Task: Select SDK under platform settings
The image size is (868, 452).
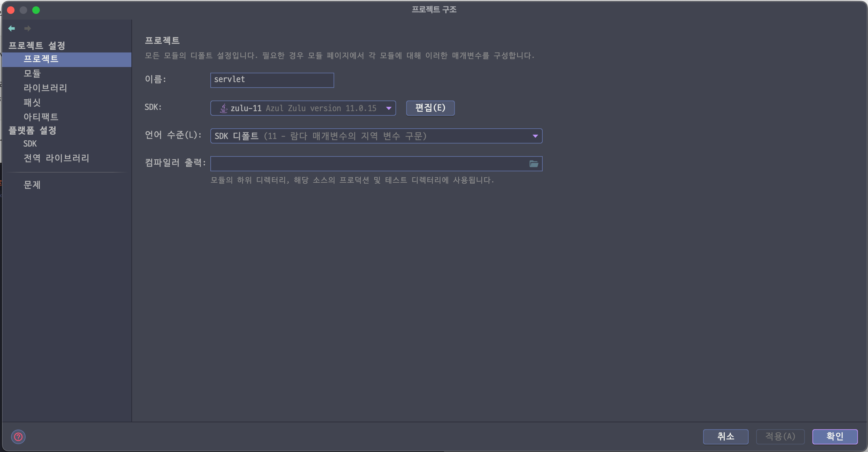Action: (30, 144)
